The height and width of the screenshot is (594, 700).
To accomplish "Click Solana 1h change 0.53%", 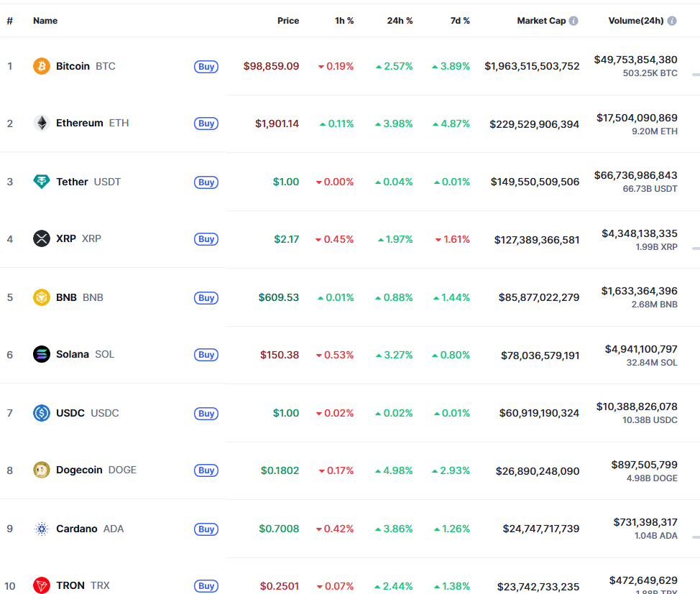I will click(x=335, y=355).
